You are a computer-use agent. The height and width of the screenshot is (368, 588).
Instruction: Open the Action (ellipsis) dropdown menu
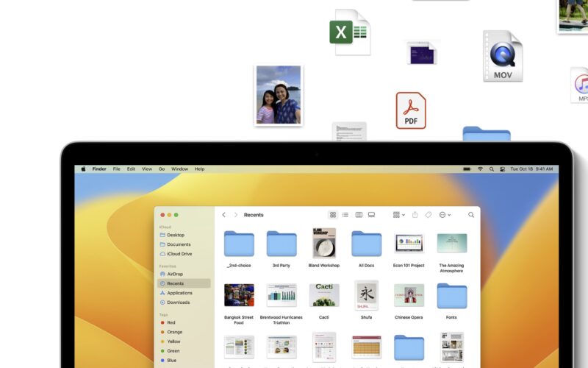[444, 215]
